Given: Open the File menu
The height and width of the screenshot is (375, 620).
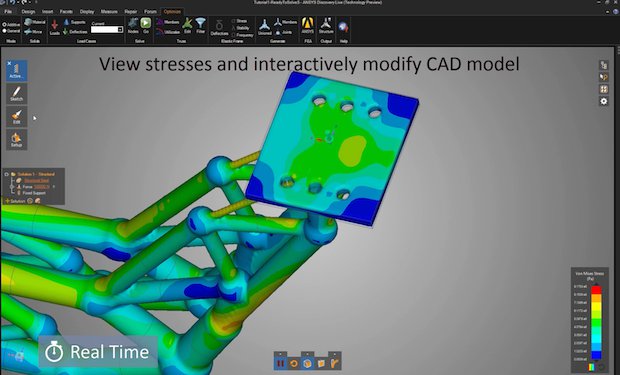Looking at the screenshot, I should (x=8, y=11).
